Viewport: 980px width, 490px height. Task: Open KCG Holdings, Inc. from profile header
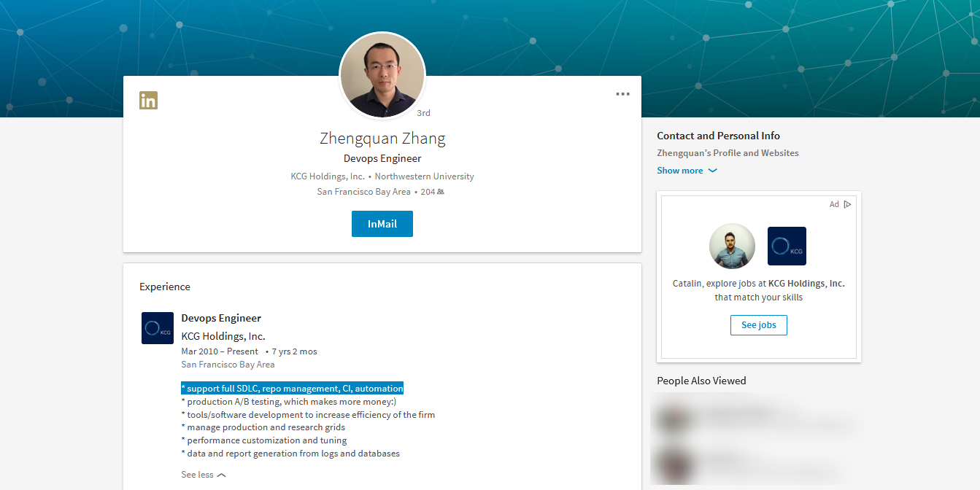328,176
